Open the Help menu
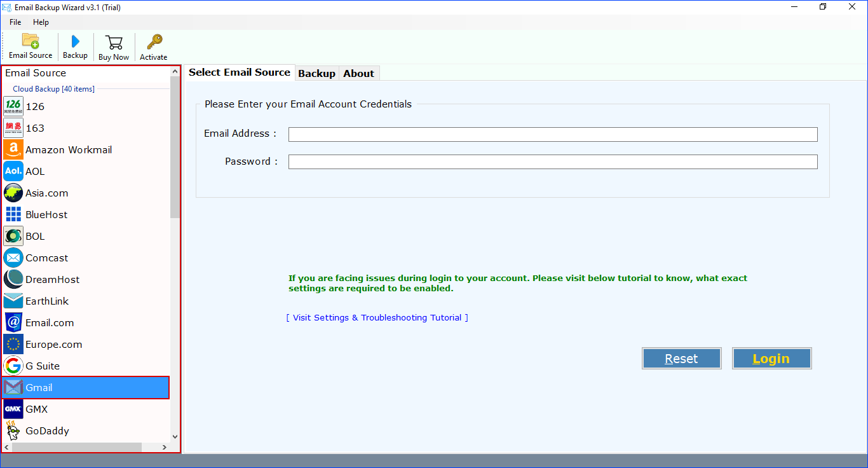 click(41, 22)
